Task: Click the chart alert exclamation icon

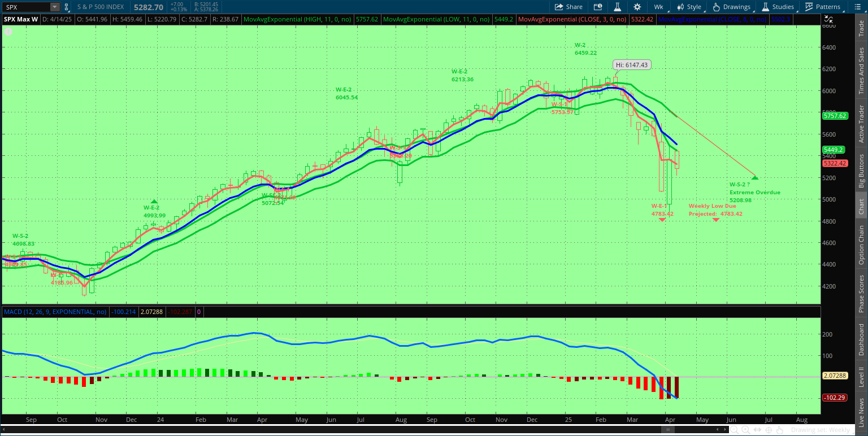Action: click(8, 32)
